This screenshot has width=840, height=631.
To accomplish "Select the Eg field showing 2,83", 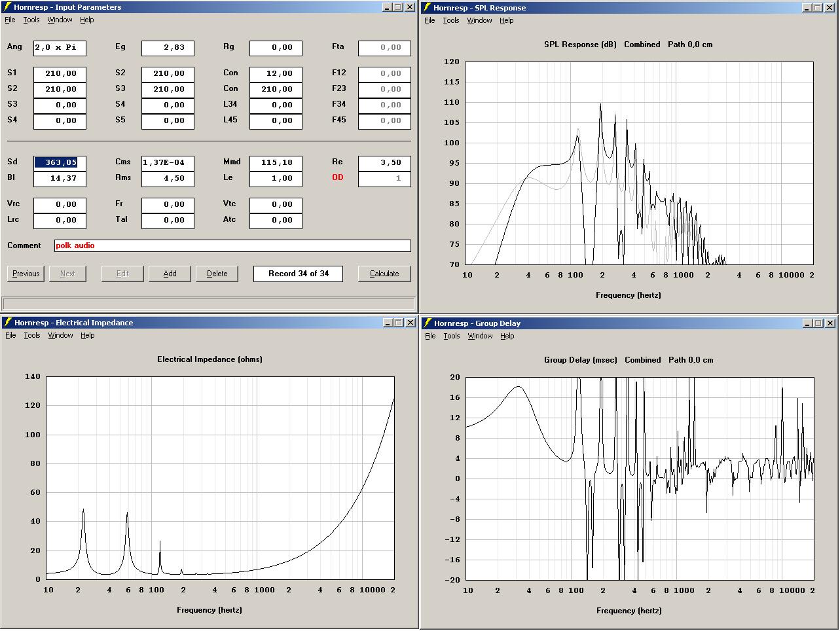I will [168, 48].
